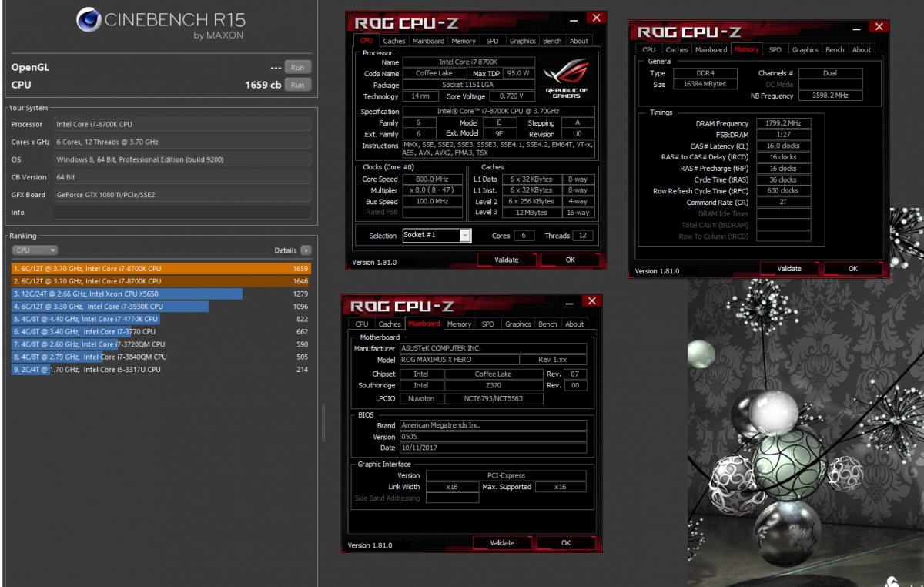The height and width of the screenshot is (587, 924).
Task: Open Graphics tab in the BIOS CPU-Z window
Action: click(x=518, y=324)
